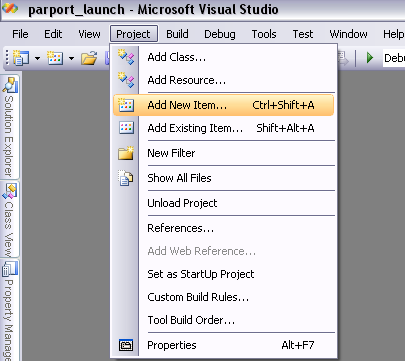The width and height of the screenshot is (405, 361).
Task: Click the Show All Files icon
Action: [x=126, y=178]
